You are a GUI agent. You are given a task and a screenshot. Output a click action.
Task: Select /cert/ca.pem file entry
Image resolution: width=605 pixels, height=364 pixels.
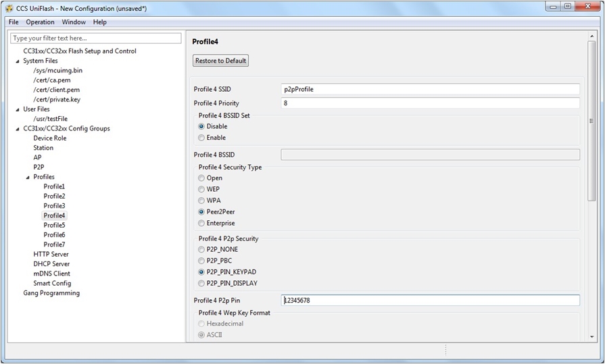52,80
